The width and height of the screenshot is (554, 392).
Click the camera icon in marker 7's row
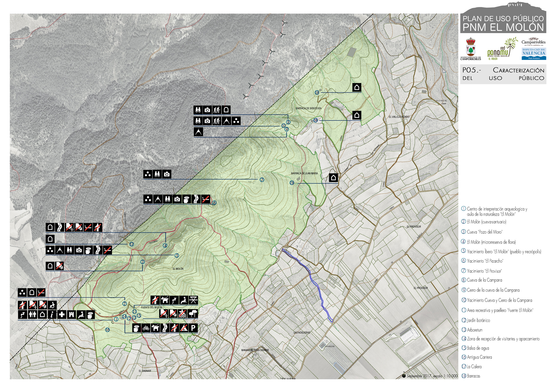pos(167,174)
